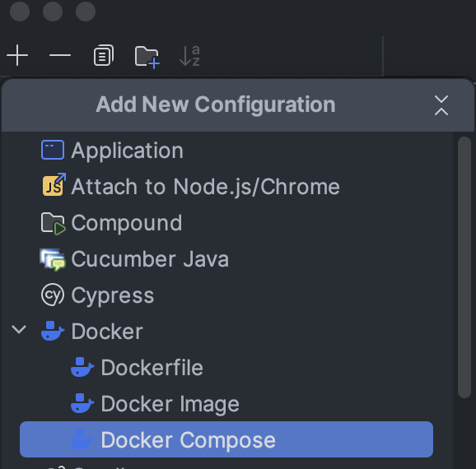The image size is (476, 469).
Task: Click the Cypress logo icon
Action: click(53, 295)
